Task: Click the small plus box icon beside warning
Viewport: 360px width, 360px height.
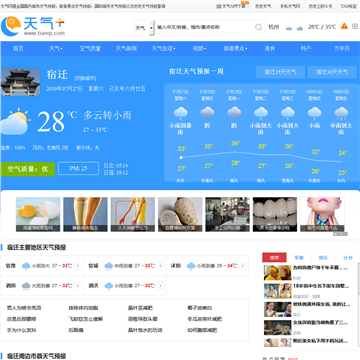Action: click(355, 26)
